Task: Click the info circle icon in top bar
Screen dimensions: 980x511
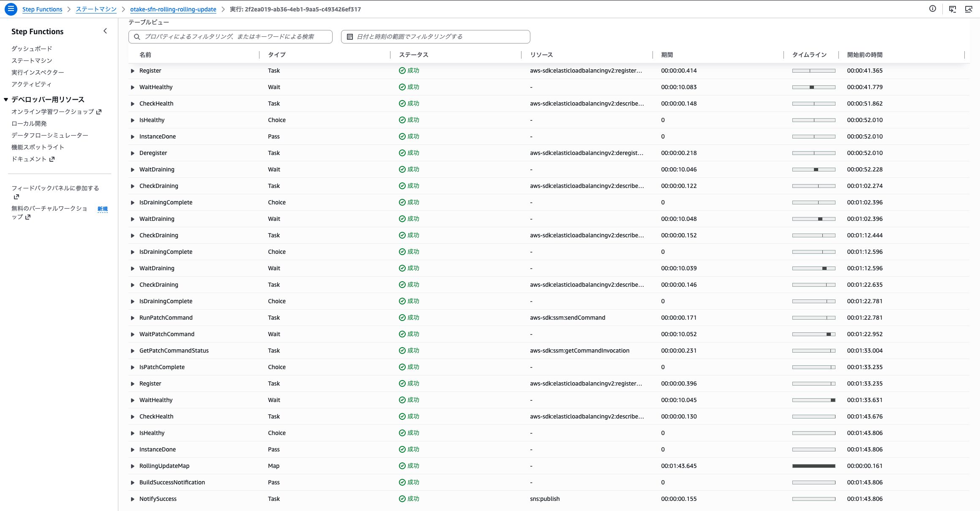Action: [933, 9]
